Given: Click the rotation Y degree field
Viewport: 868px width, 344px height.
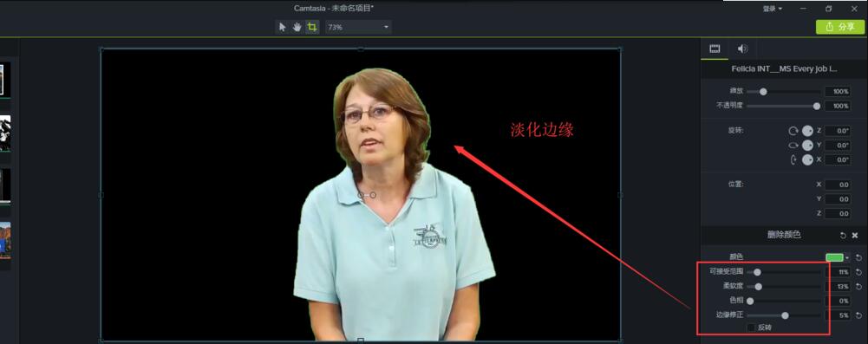Looking at the screenshot, I should pos(838,146).
